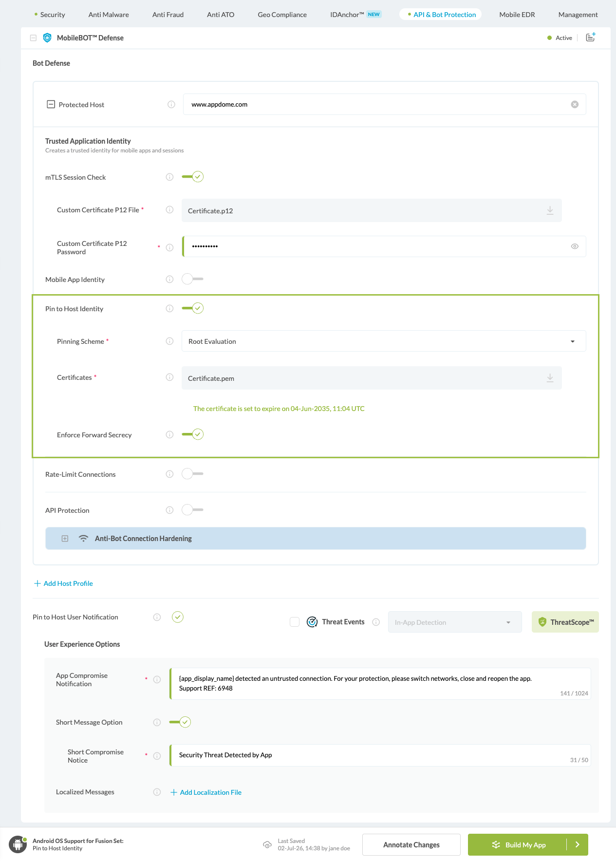Check the Threat Events checkbox
The height and width of the screenshot is (861, 616).
pyautogui.click(x=295, y=622)
